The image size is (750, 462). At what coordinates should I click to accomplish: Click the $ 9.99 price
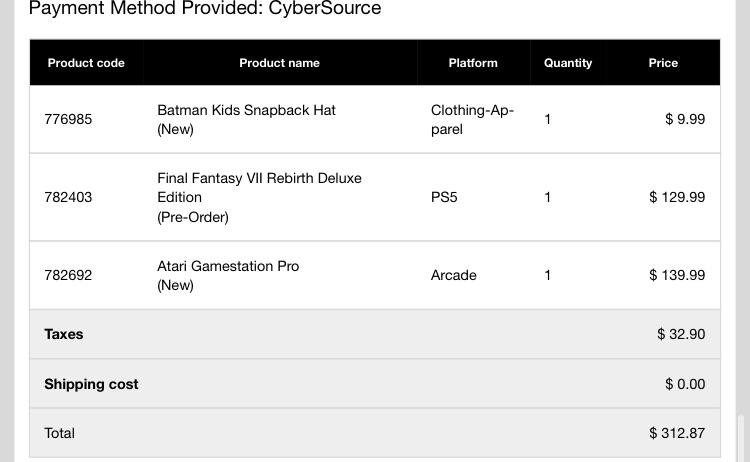pos(685,119)
